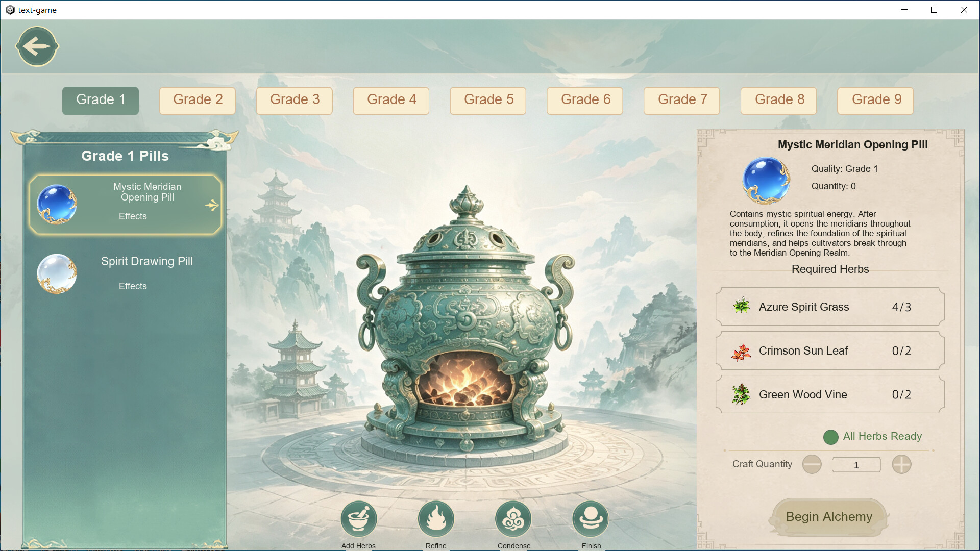This screenshot has width=980, height=551.
Task: Click the Finish pill icon
Action: (x=591, y=519)
